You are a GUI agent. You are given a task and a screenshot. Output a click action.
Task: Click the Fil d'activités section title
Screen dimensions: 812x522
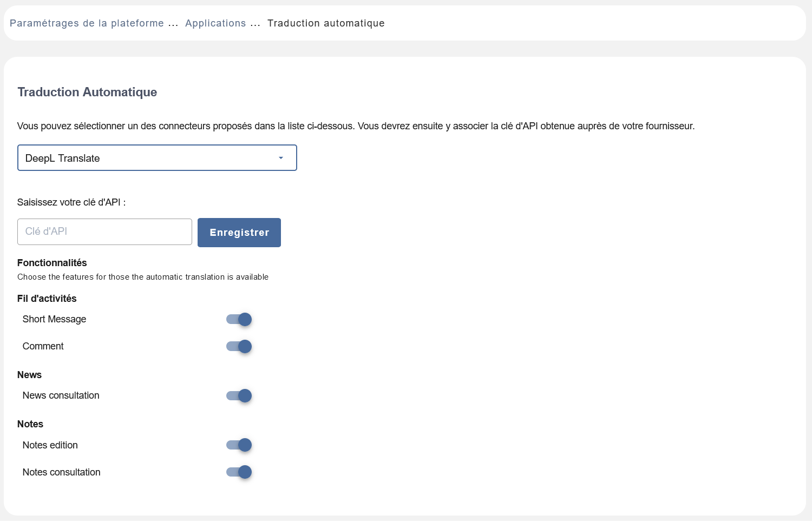coord(47,299)
